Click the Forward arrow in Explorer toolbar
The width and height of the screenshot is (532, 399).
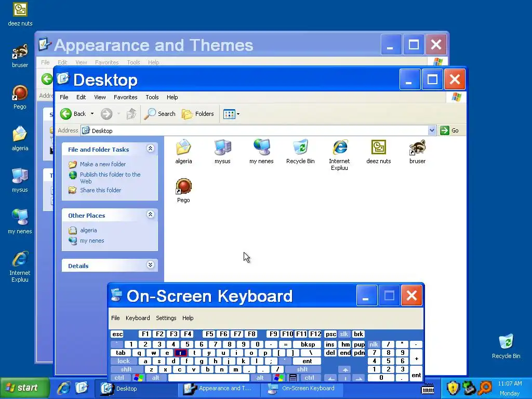coord(106,114)
